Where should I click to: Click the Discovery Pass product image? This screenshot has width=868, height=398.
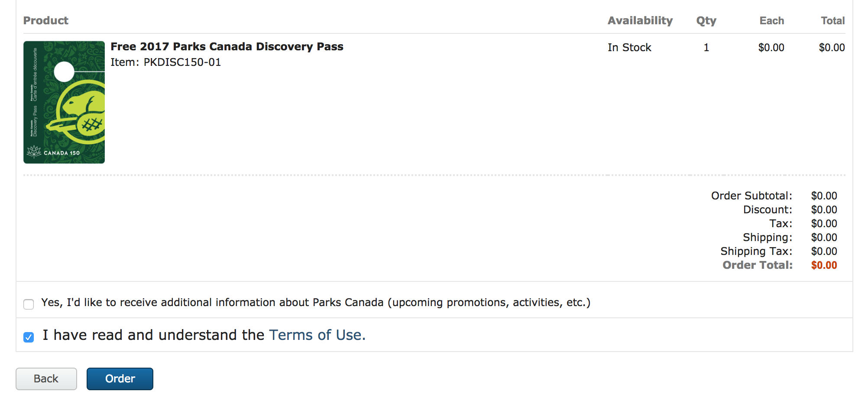(x=64, y=102)
